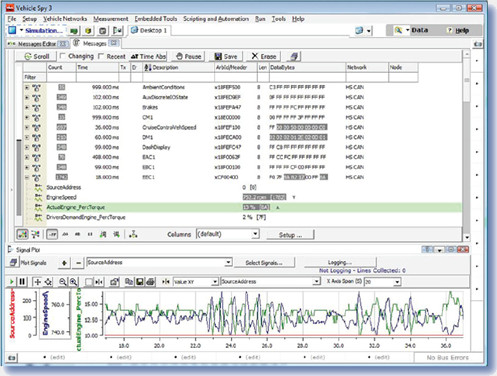The image size is (497, 376).
Task: Click the zoom in magnifier icon
Action: coord(73,282)
